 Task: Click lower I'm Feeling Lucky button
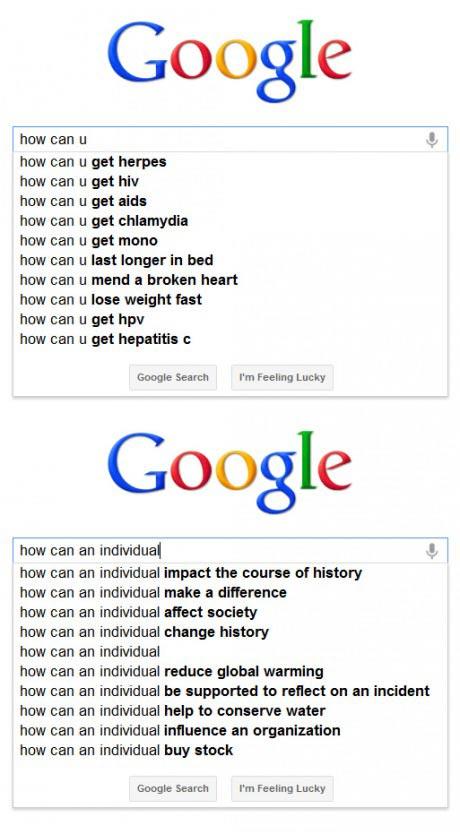pyautogui.click(x=282, y=788)
